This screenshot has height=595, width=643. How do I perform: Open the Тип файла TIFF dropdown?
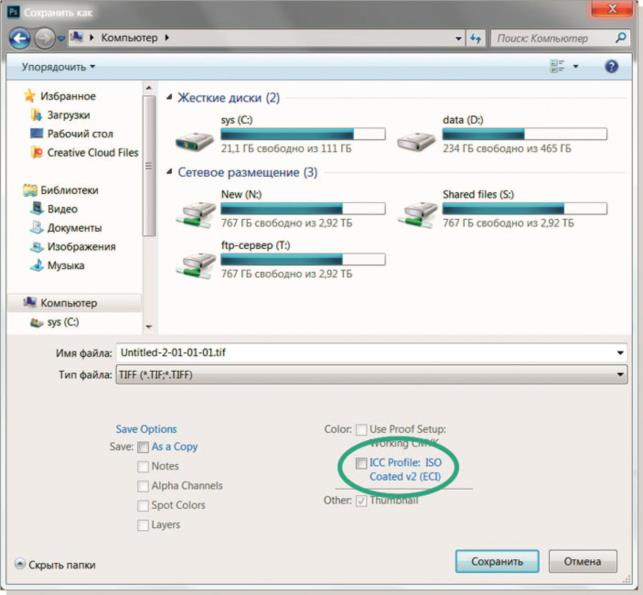370,374
